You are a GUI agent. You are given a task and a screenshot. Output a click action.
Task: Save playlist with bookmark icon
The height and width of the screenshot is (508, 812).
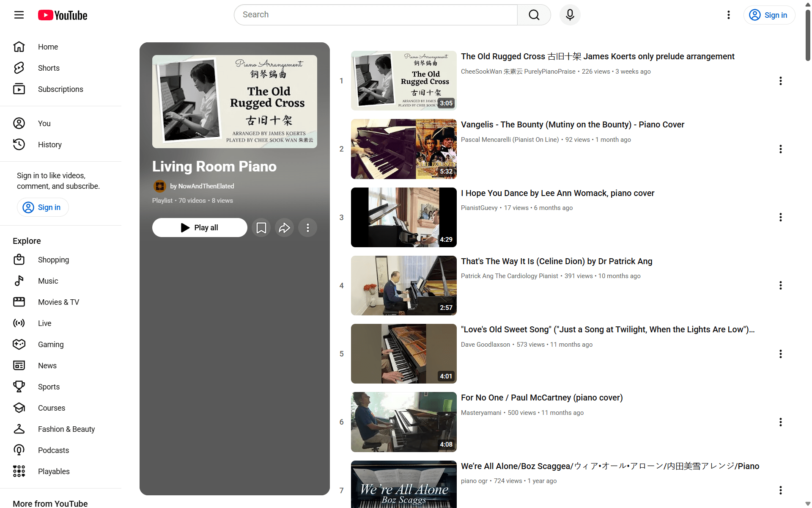point(261,228)
